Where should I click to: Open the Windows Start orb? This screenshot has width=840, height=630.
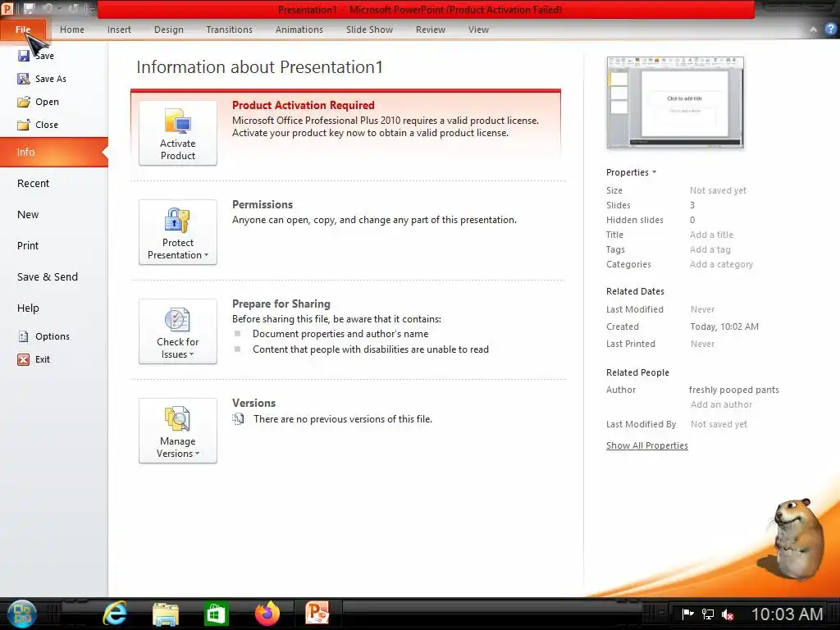pyautogui.click(x=22, y=614)
